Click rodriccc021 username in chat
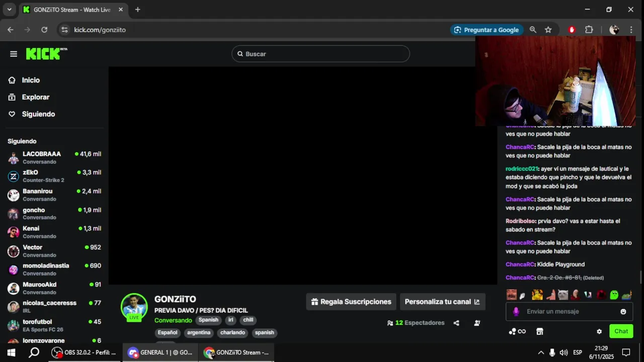The image size is (644, 362). coord(522,169)
